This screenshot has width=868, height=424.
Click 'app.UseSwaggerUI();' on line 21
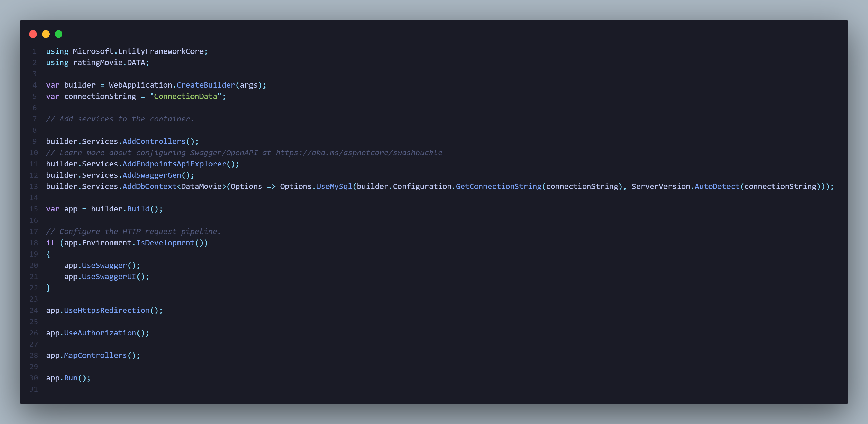[107, 277]
